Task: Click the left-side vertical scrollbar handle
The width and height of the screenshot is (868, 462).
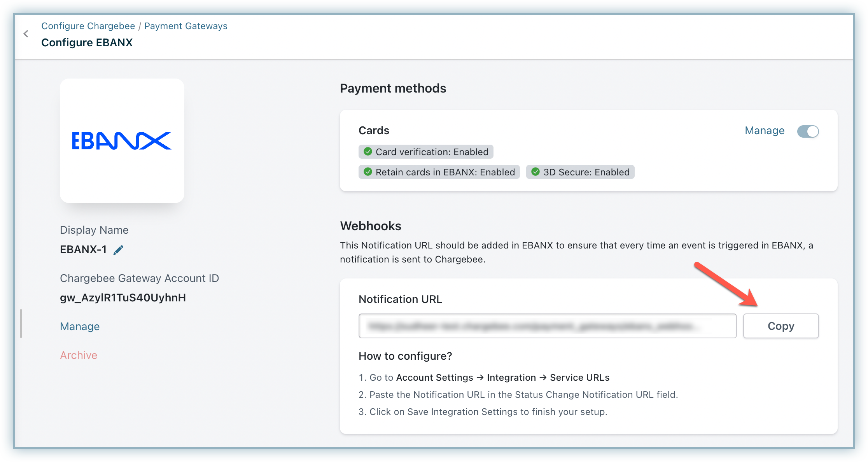Action: pos(21,324)
